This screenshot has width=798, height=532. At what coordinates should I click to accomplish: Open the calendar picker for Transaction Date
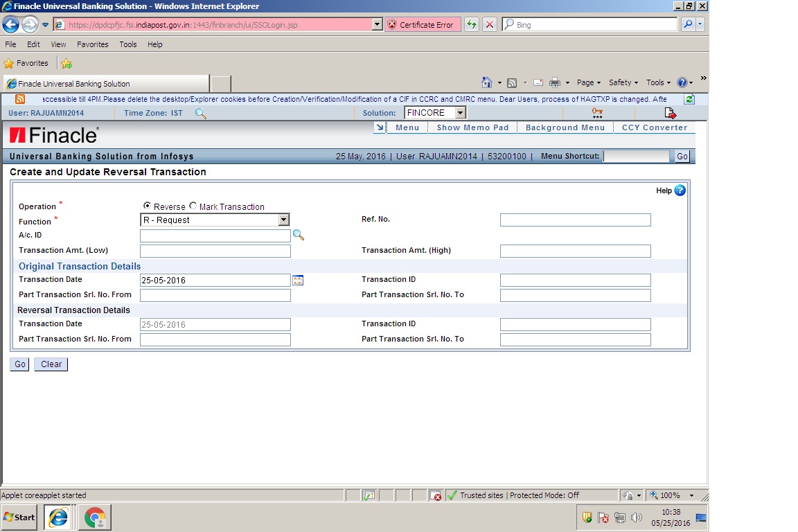coord(298,280)
